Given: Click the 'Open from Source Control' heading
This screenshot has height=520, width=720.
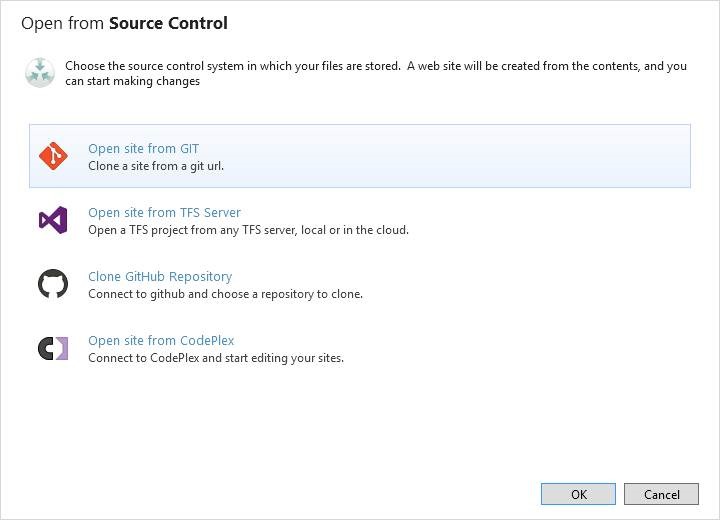Looking at the screenshot, I should tap(124, 23).
